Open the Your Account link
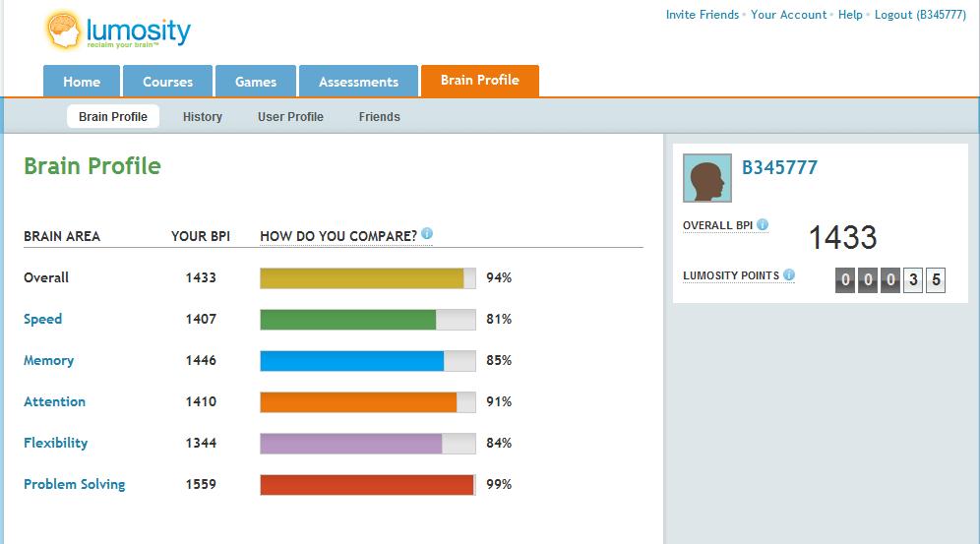The height and width of the screenshot is (544, 980). click(x=788, y=15)
